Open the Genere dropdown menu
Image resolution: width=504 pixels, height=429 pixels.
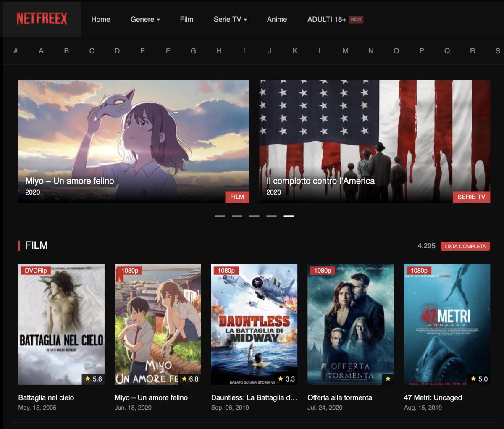(x=145, y=19)
